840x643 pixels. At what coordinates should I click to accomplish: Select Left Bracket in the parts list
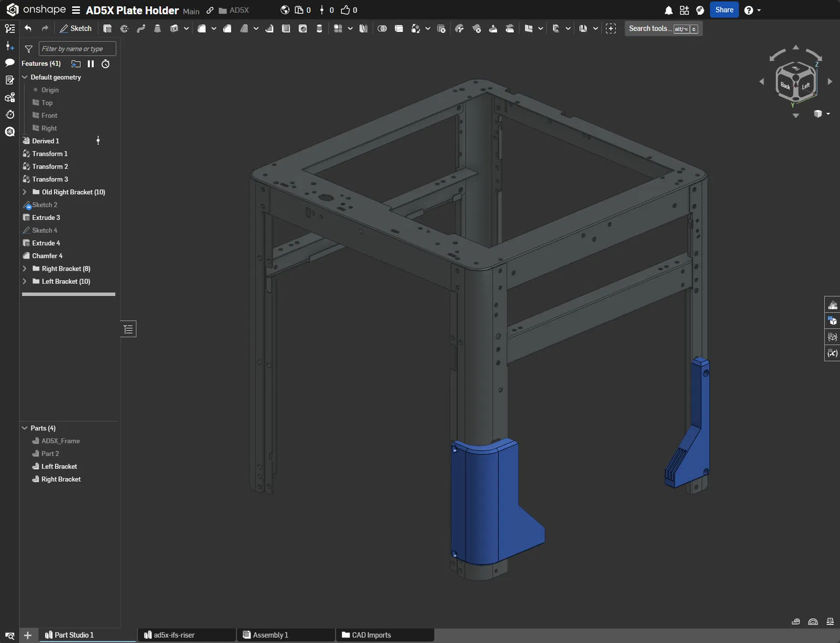pyautogui.click(x=59, y=466)
